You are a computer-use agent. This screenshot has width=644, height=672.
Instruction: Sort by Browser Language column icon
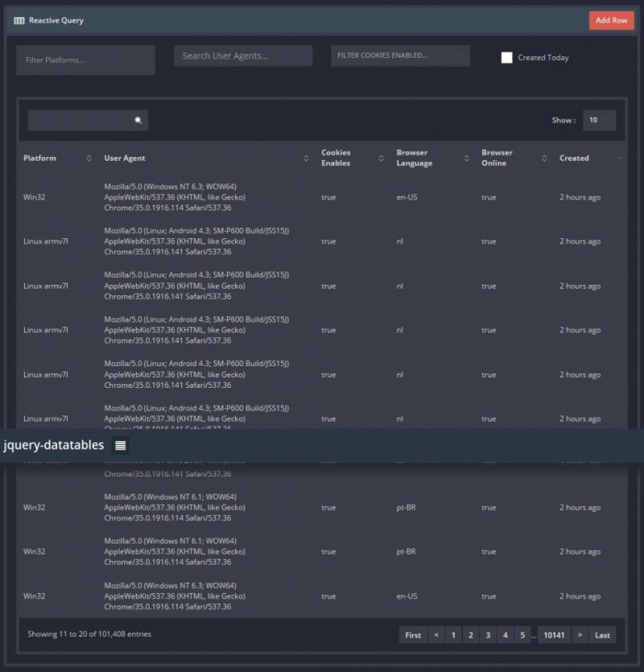pyautogui.click(x=467, y=159)
